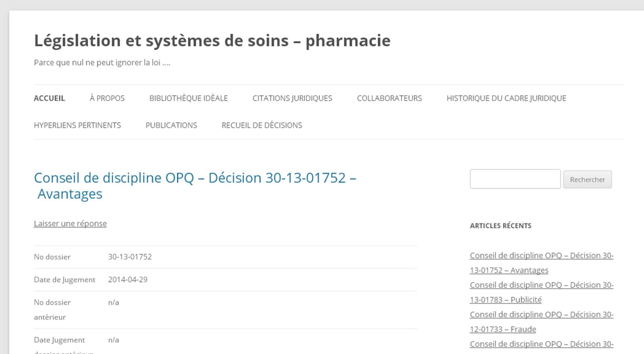Navigate to Historique du cadre juridique
The height and width of the screenshot is (354, 644).
[x=506, y=98]
